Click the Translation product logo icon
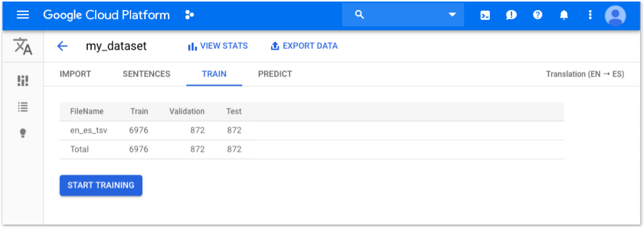 (23, 46)
